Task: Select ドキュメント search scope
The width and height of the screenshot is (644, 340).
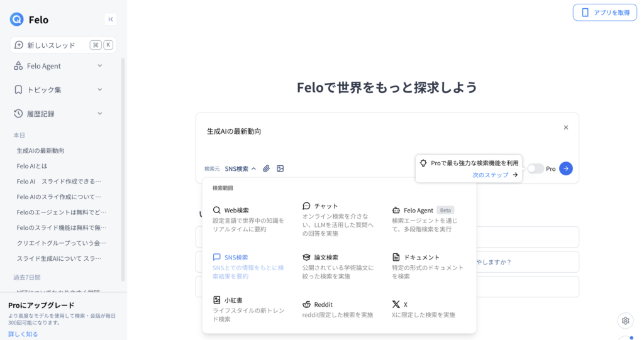Action: [428, 266]
